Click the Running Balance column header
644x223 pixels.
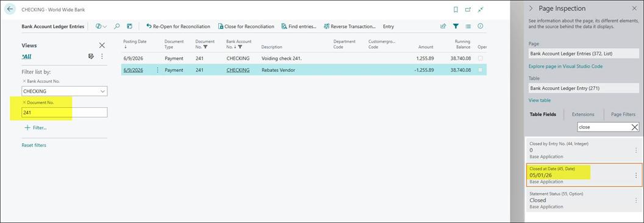point(462,44)
